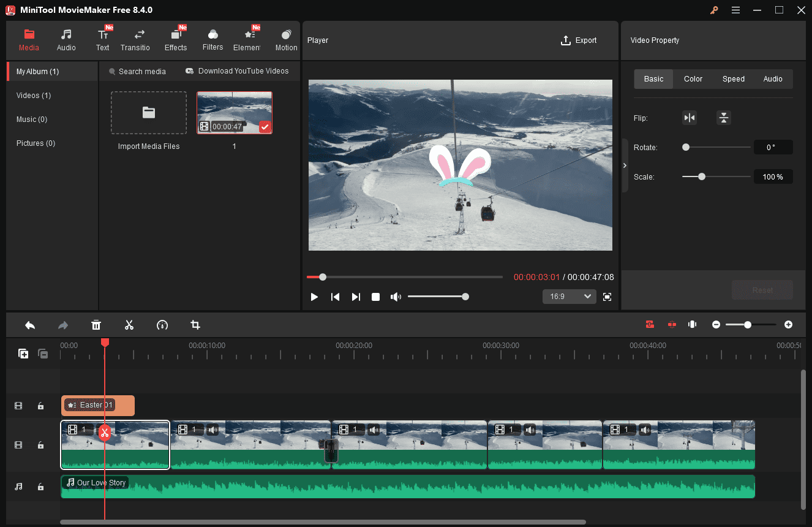Click Download YouTube Videos
Viewport: 812px width, 527px height.
coord(237,71)
